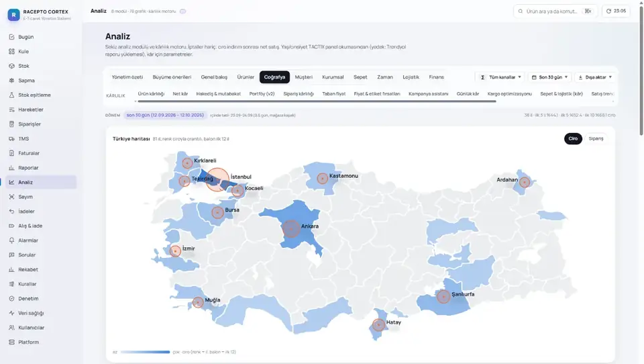Select the Sepet tab

click(360, 77)
